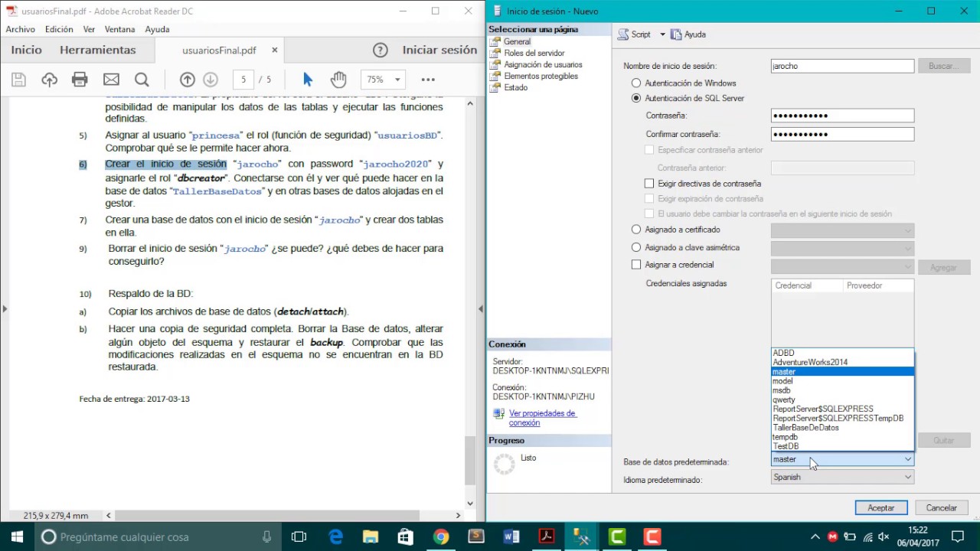The image size is (980, 551).
Task: Open Edición menu in Acrobat
Action: pyautogui.click(x=59, y=29)
